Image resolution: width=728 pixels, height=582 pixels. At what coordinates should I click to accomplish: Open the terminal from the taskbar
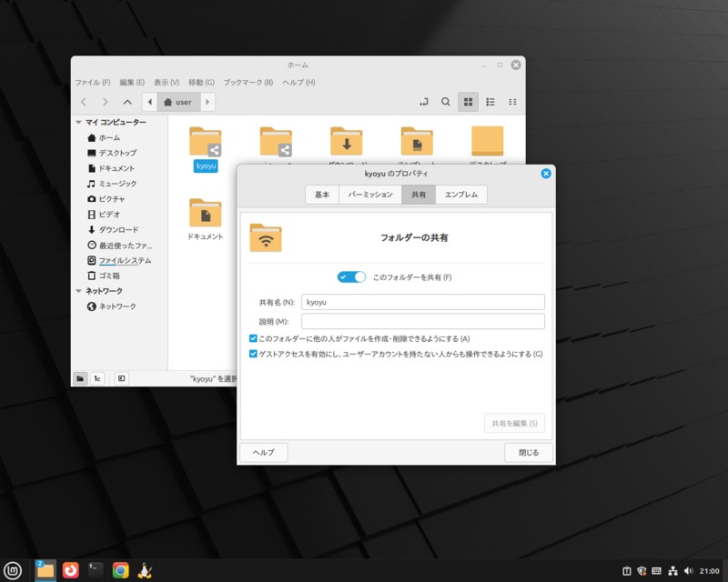(96, 570)
